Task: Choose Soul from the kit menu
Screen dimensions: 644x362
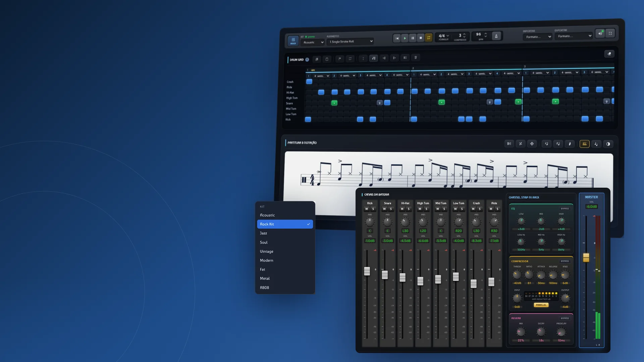Action: (x=285, y=242)
